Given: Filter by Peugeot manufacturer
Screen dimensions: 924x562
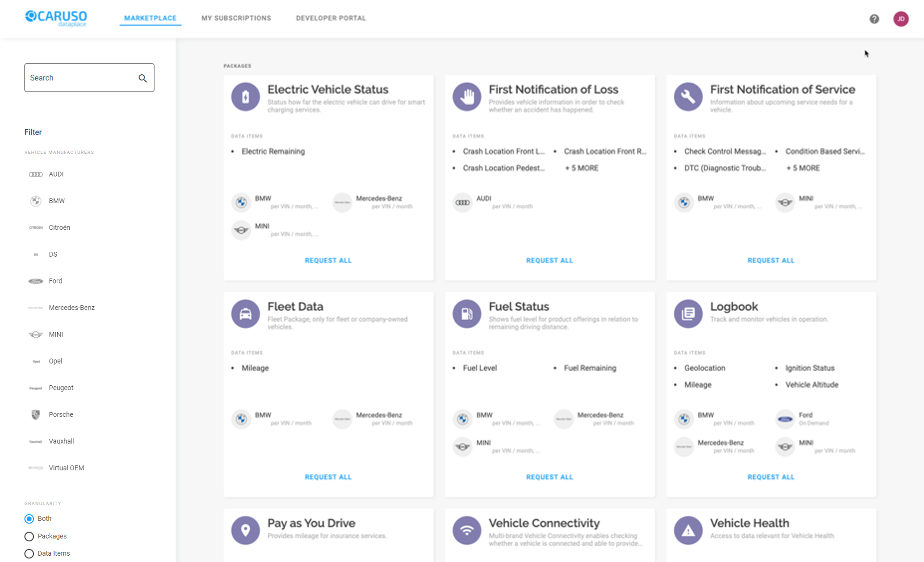Looking at the screenshot, I should click(x=61, y=388).
